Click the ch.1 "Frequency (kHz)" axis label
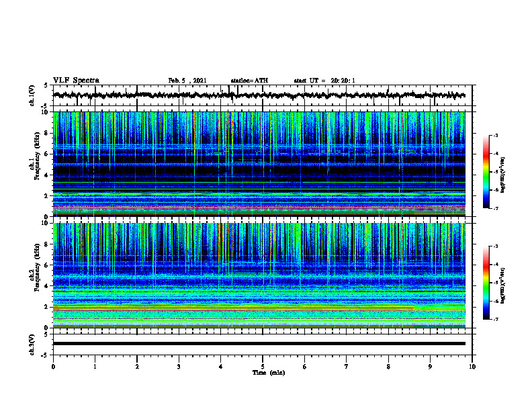 tap(37, 156)
